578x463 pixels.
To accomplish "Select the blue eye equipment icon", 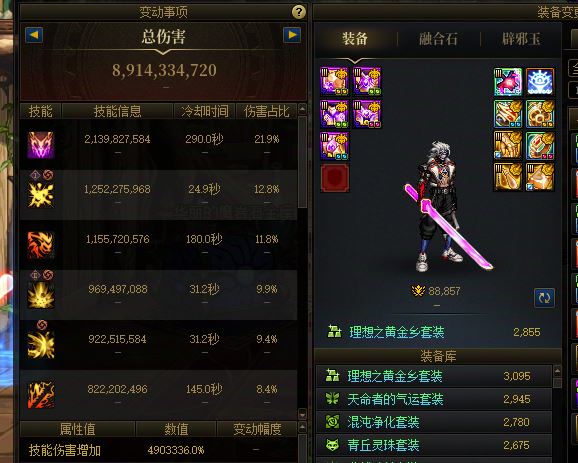I will pos(540,81).
